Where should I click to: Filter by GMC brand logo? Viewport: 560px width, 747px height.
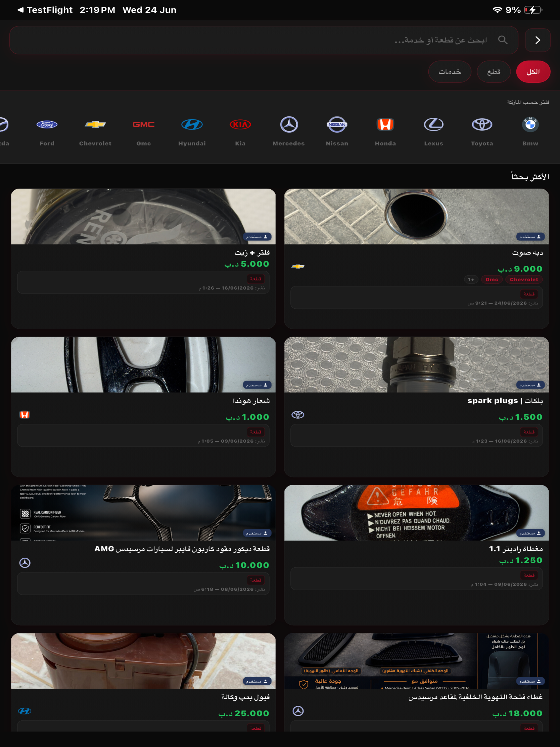tap(144, 125)
